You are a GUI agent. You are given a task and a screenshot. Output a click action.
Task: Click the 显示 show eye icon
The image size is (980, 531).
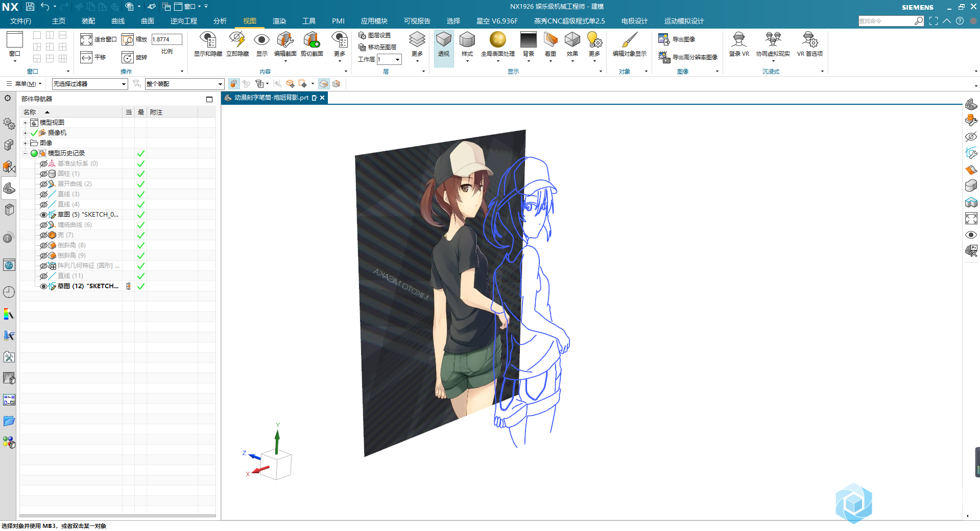tap(261, 44)
